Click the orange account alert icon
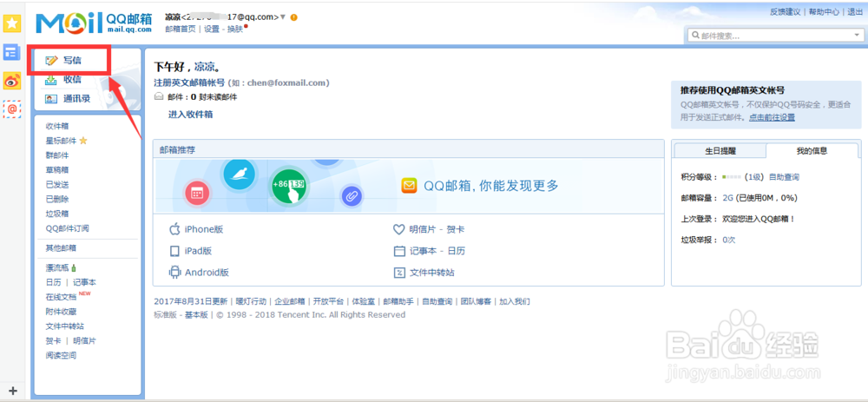Screen dimensions: 868x402 pos(294,17)
